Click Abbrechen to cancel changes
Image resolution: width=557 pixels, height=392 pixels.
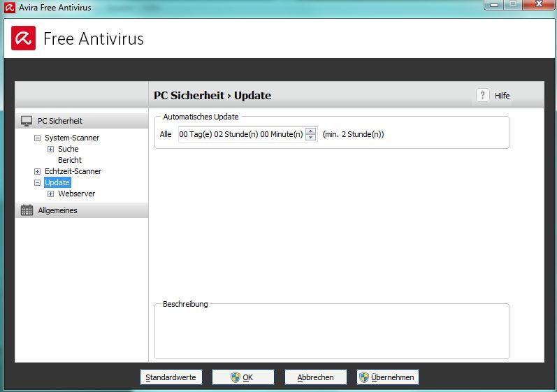point(315,377)
